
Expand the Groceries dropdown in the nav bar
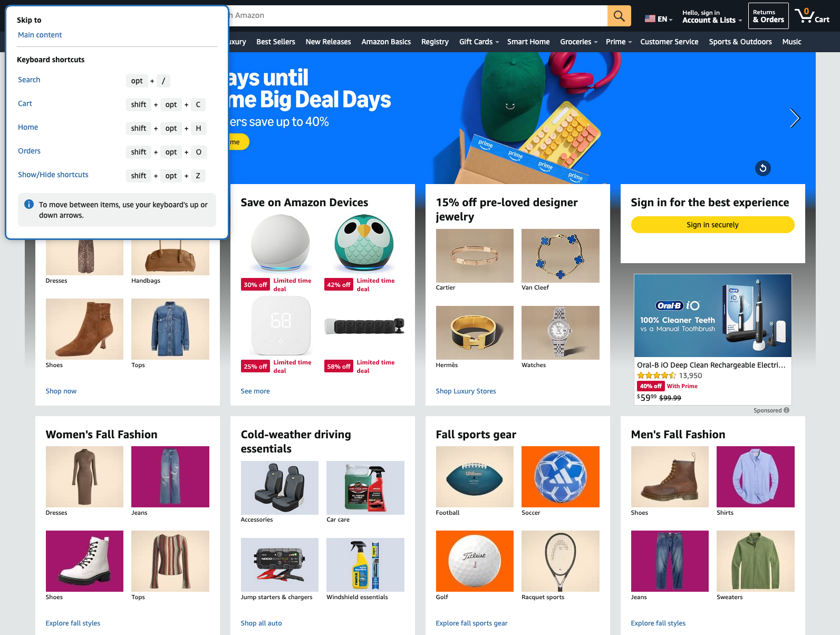coord(578,42)
